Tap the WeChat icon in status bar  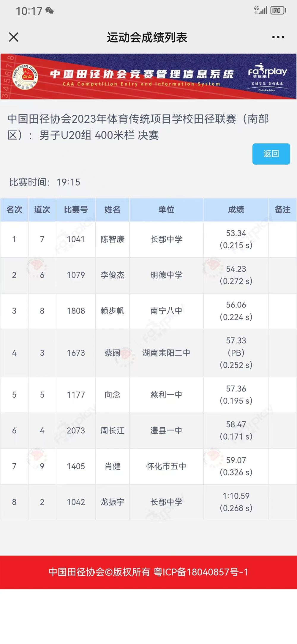coord(50,11)
